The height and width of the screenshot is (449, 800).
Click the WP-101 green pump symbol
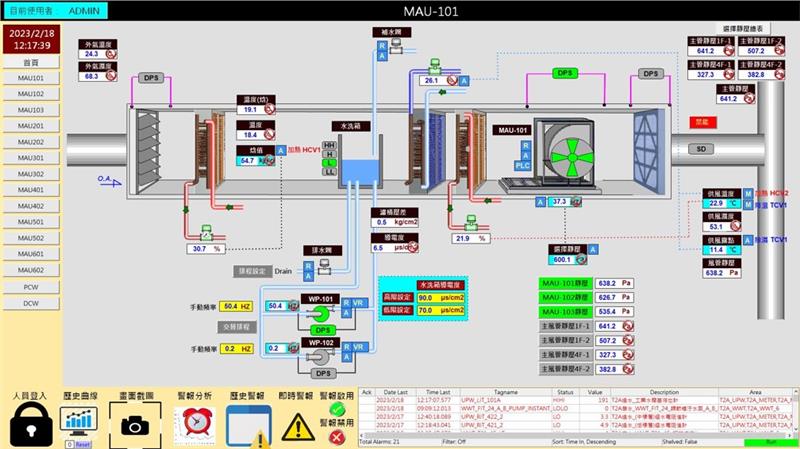pos(321,313)
